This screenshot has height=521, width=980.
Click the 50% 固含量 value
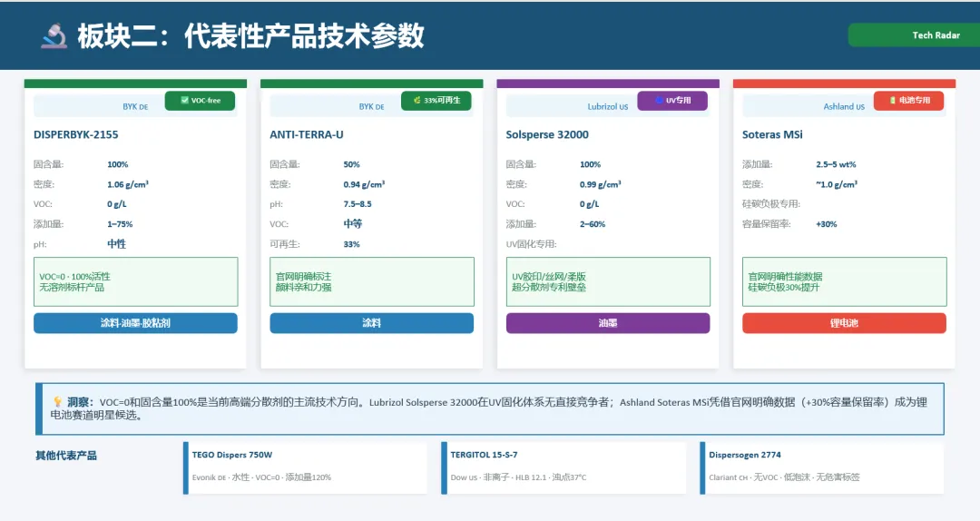[x=351, y=164]
